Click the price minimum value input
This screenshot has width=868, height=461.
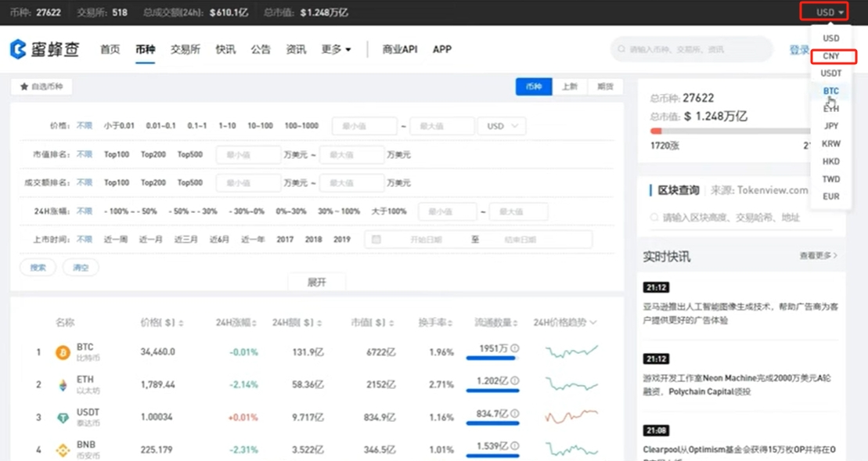[364, 126]
